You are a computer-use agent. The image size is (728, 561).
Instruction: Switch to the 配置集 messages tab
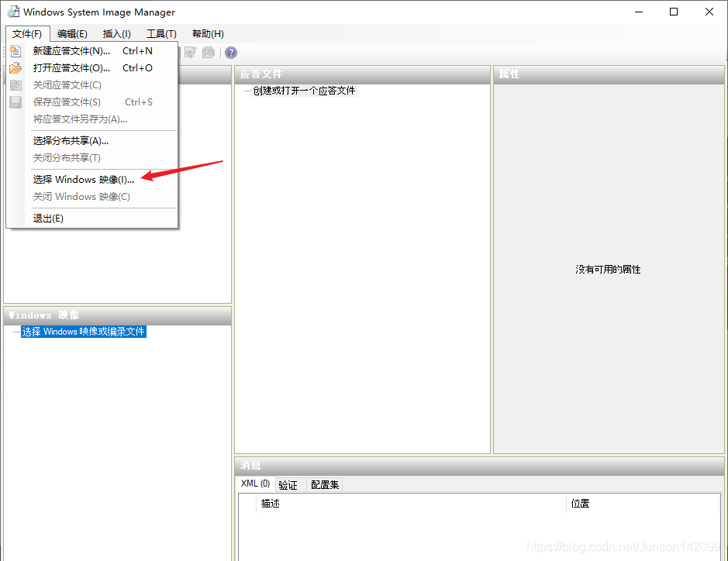click(x=325, y=485)
